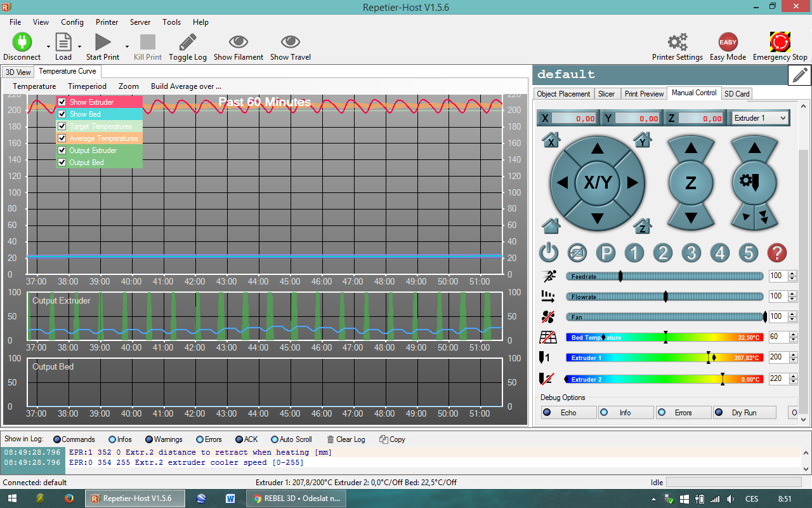Disable the Average Temperatures checkbox
The height and width of the screenshot is (508, 812).
(62, 138)
